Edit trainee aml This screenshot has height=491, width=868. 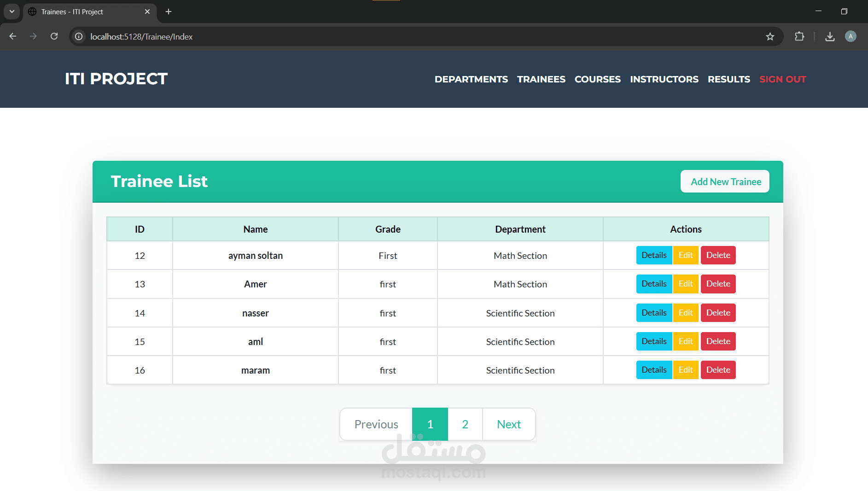coord(686,341)
